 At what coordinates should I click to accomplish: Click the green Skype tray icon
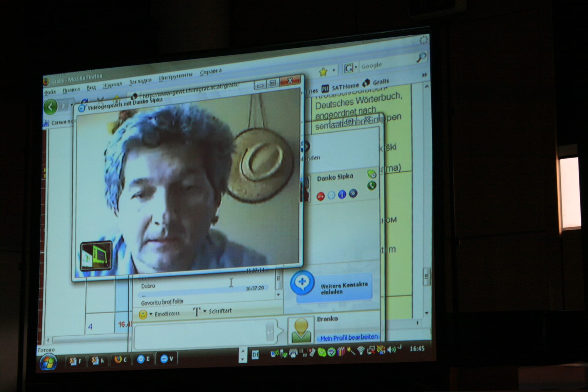[x=322, y=352]
